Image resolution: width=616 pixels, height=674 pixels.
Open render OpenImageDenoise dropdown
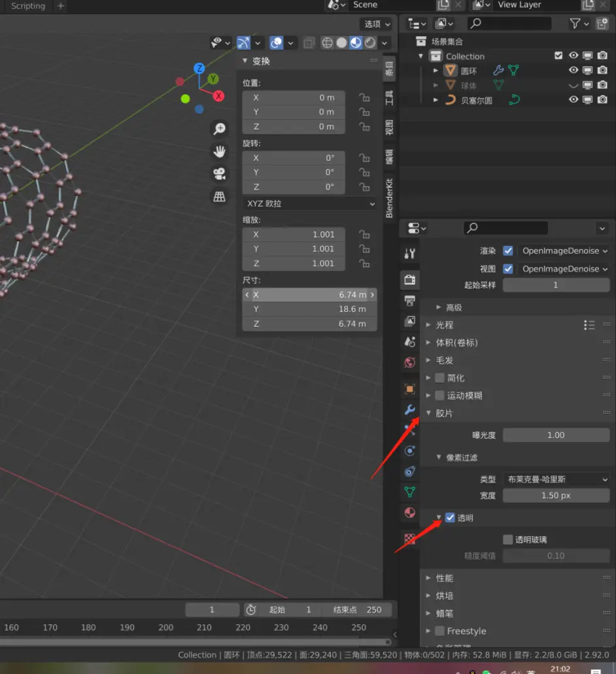coord(564,250)
